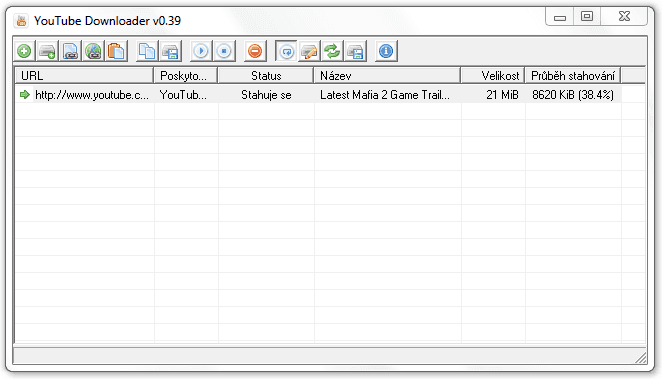Click the drive with floppy icon next to copy icon
The height and width of the screenshot is (379, 662).
[171, 51]
